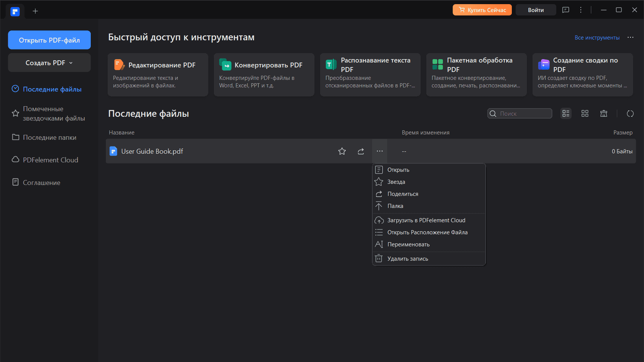The height and width of the screenshot is (362, 644).
Task: Open Все инструменты link
Action: [x=597, y=38]
